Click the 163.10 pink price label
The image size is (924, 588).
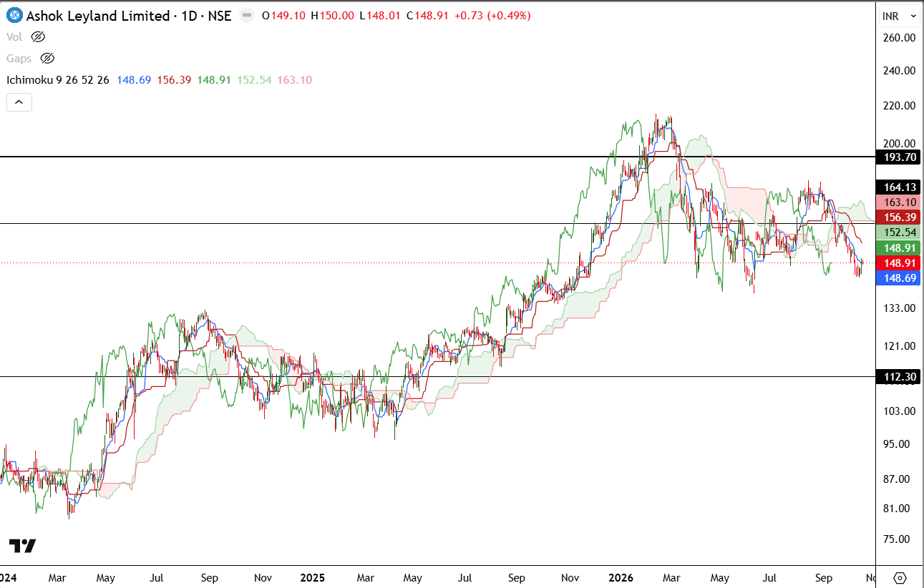click(x=900, y=202)
